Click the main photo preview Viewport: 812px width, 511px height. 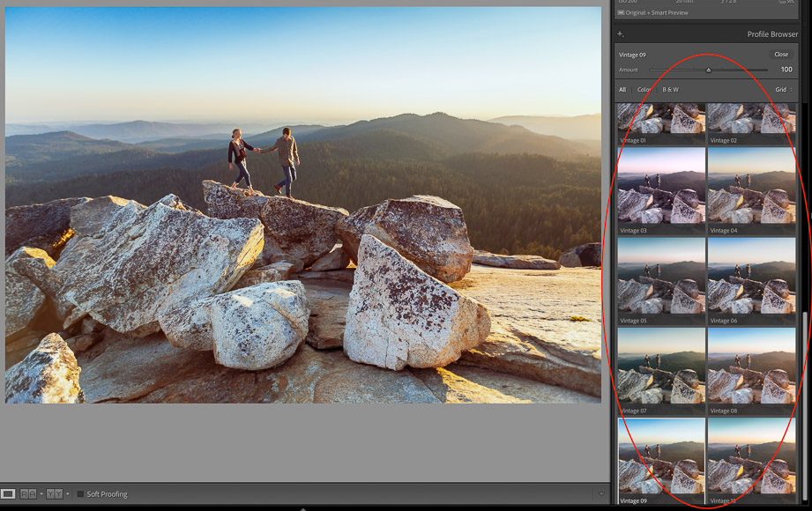(x=303, y=205)
